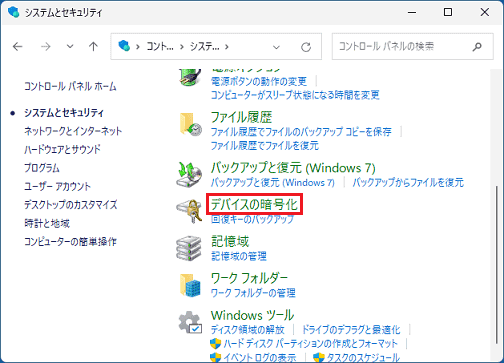Click the Forward navigation arrow
This screenshot has width=504, height=363.
[x=46, y=47]
